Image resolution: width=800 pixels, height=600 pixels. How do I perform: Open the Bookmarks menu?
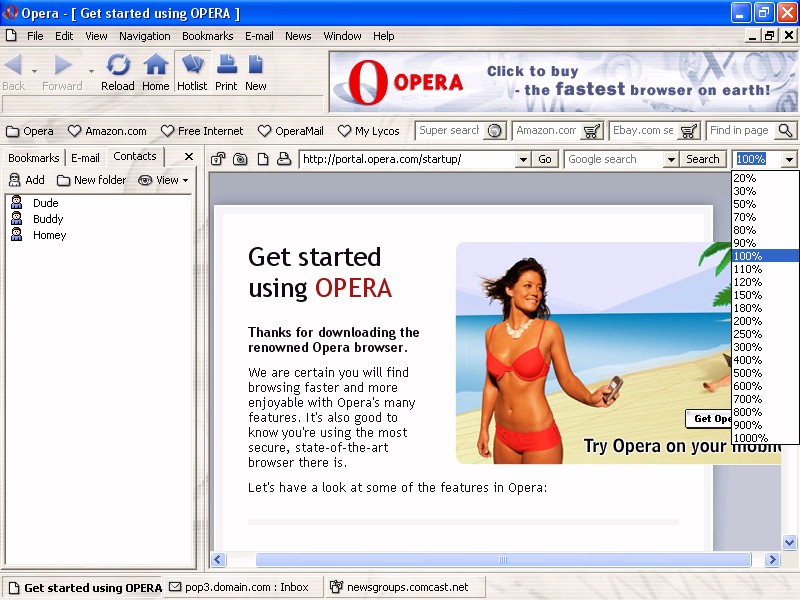(x=208, y=36)
